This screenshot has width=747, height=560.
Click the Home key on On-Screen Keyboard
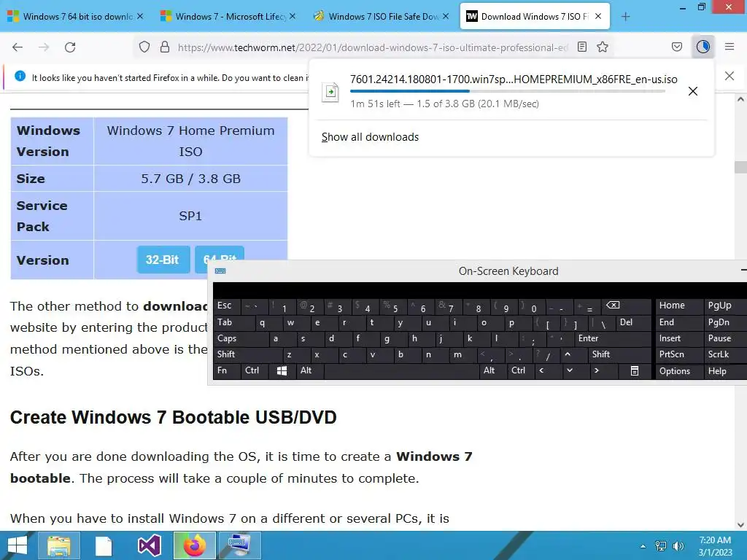[x=679, y=306]
